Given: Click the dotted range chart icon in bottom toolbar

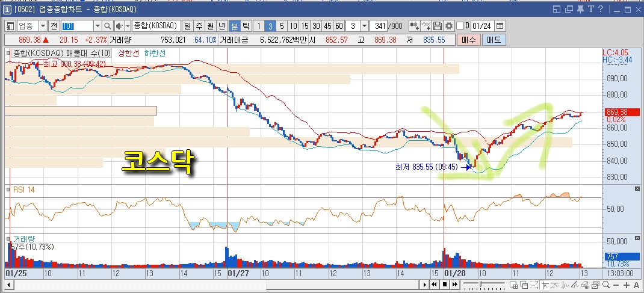Looking at the screenshot, I should click(x=534, y=285).
